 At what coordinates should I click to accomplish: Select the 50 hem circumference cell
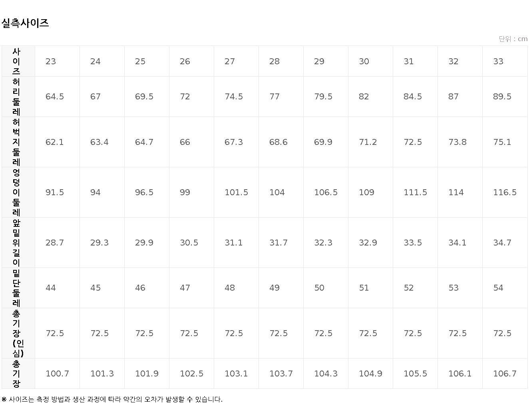pos(319,288)
